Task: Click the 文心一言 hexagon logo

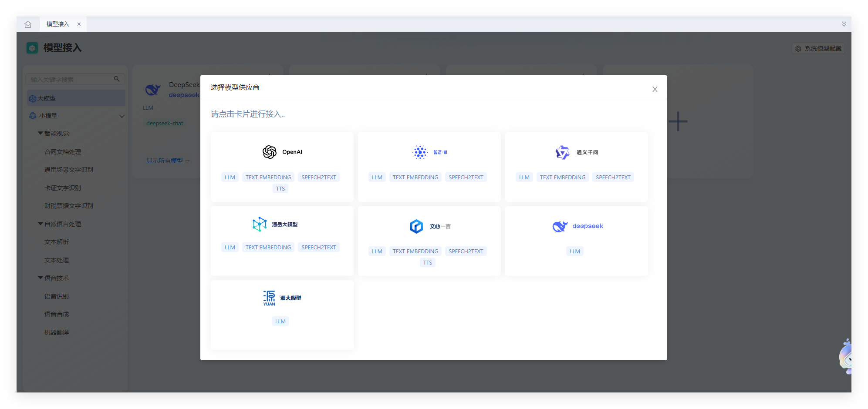Action: pyautogui.click(x=416, y=226)
